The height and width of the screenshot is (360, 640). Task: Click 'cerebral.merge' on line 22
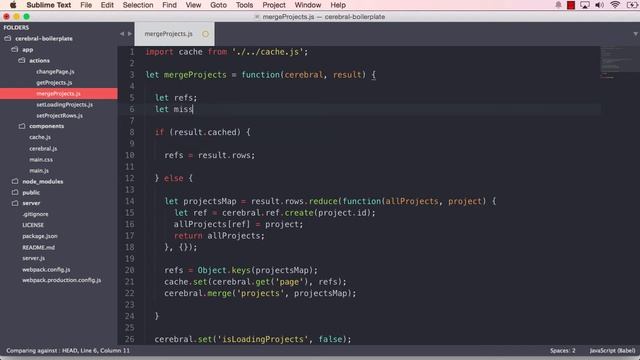click(x=198, y=293)
